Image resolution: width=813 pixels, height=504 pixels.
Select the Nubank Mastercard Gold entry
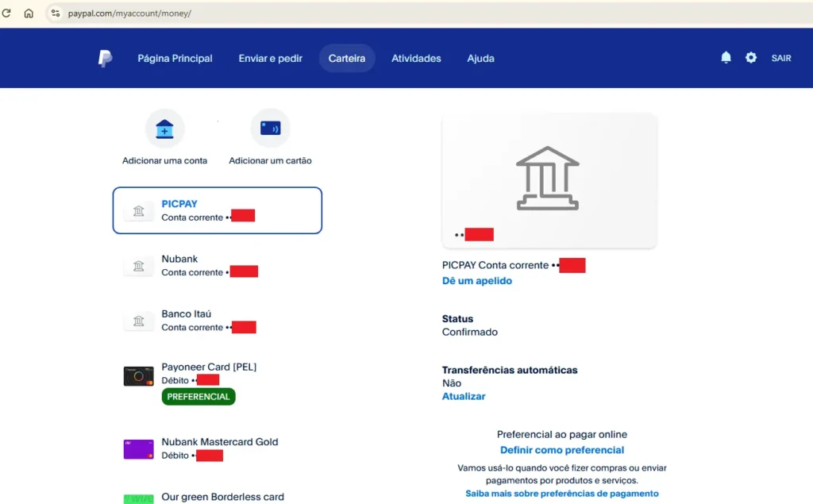tap(218, 448)
